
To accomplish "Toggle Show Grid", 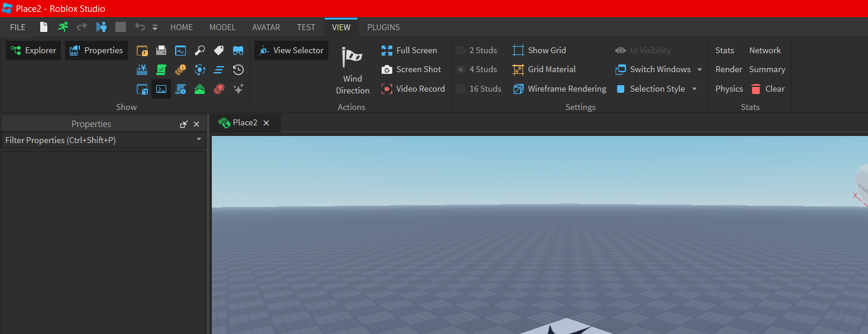I will (x=539, y=51).
